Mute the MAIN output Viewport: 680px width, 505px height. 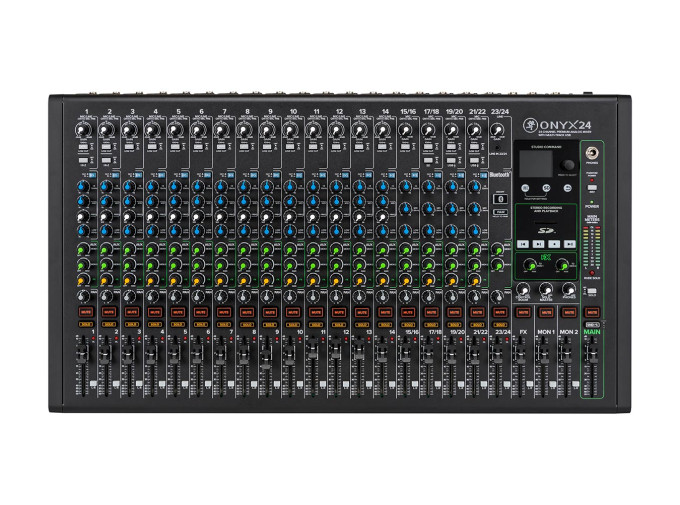593,312
